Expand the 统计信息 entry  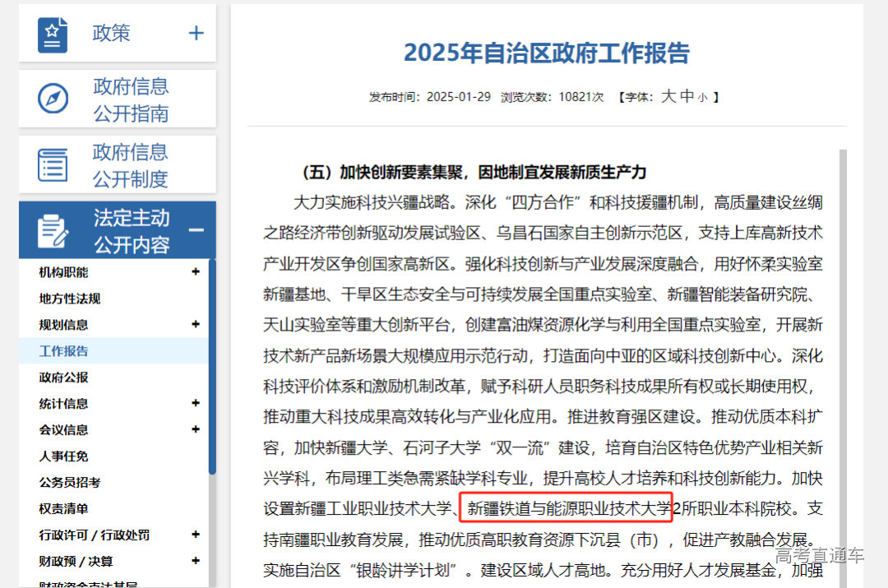[x=197, y=403]
